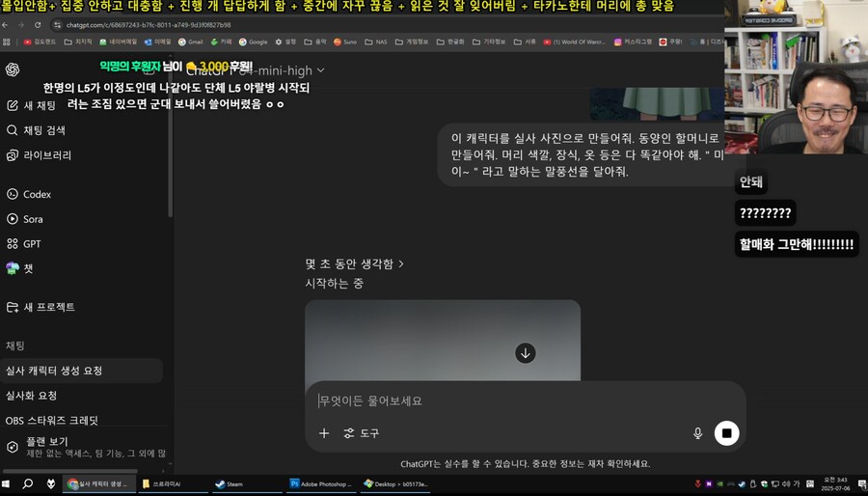Open the Google bookmark
Viewport: 868px width, 496px height.
point(253,41)
